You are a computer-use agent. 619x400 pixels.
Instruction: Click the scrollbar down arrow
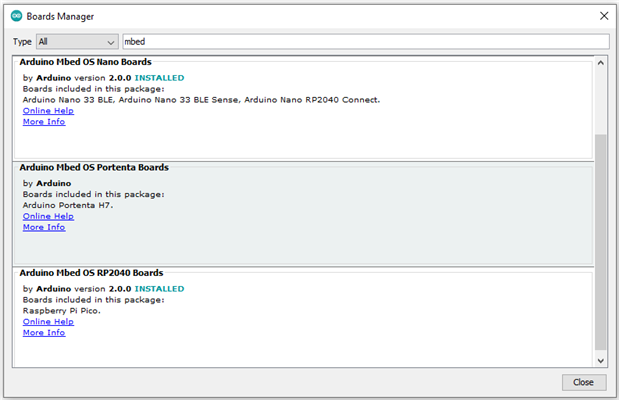coord(600,361)
